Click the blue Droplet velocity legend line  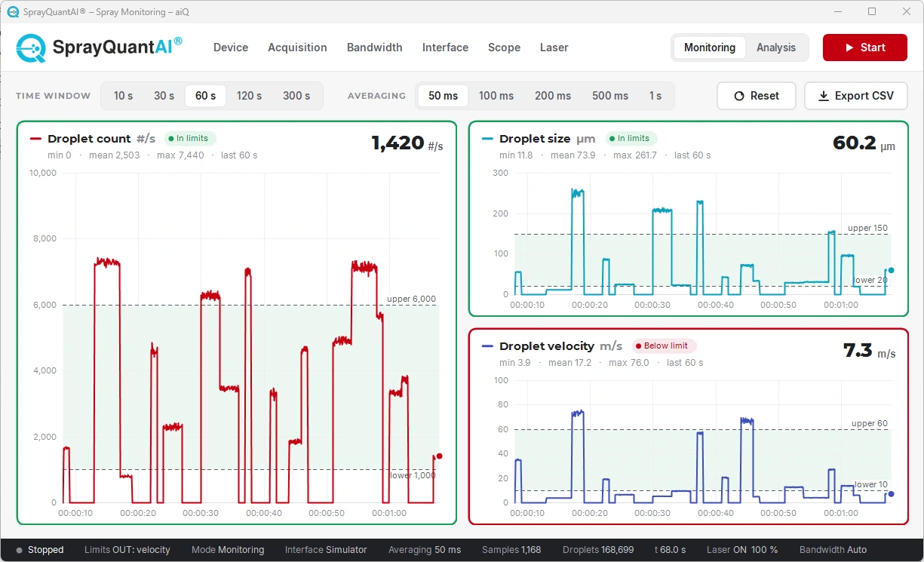pos(487,346)
